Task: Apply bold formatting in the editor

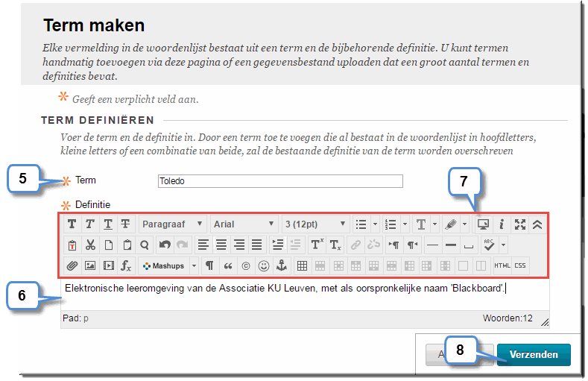Action: click(x=72, y=224)
